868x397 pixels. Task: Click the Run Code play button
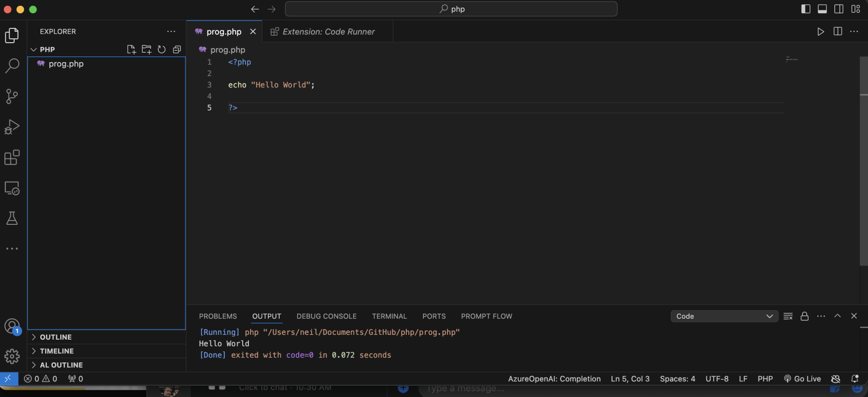point(821,31)
